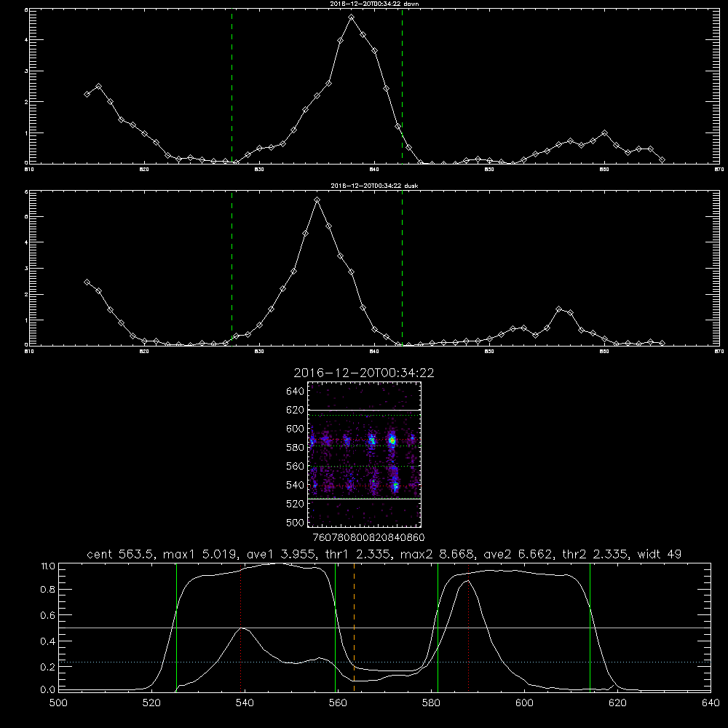Click the 'ave2 6.662' value in stats line

518,554
